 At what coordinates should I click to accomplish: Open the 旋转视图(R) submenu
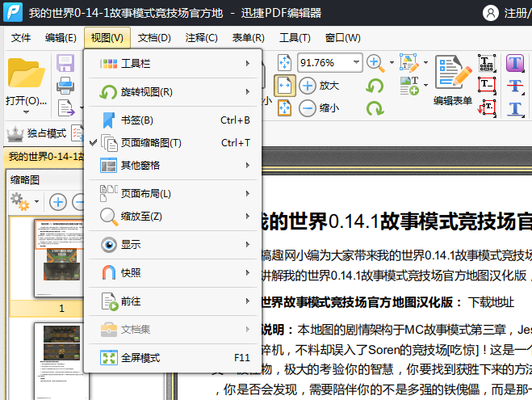[173, 92]
